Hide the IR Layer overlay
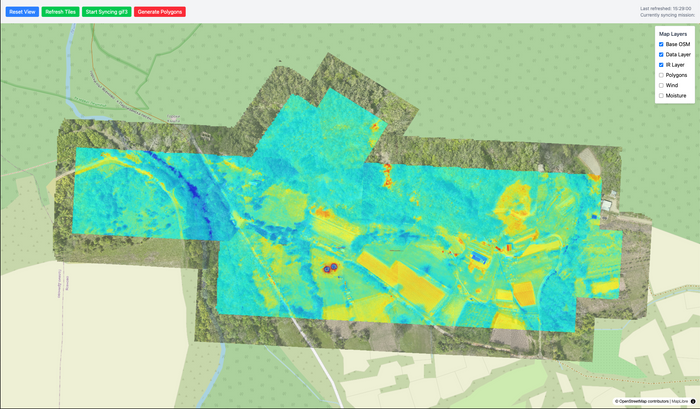This screenshot has width=700, height=409. coord(661,65)
